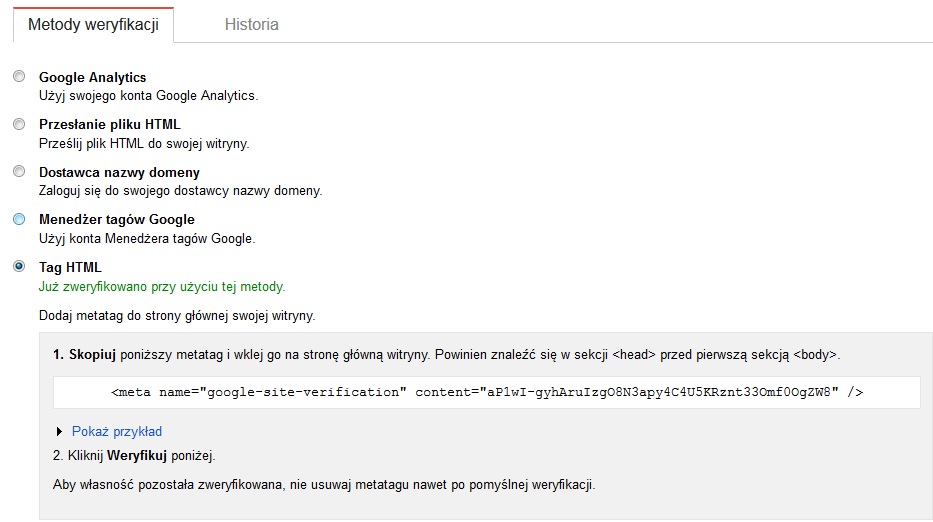Click the Dostawca nazwy domeny label
The width and height of the screenshot is (933, 522).
[x=119, y=173]
